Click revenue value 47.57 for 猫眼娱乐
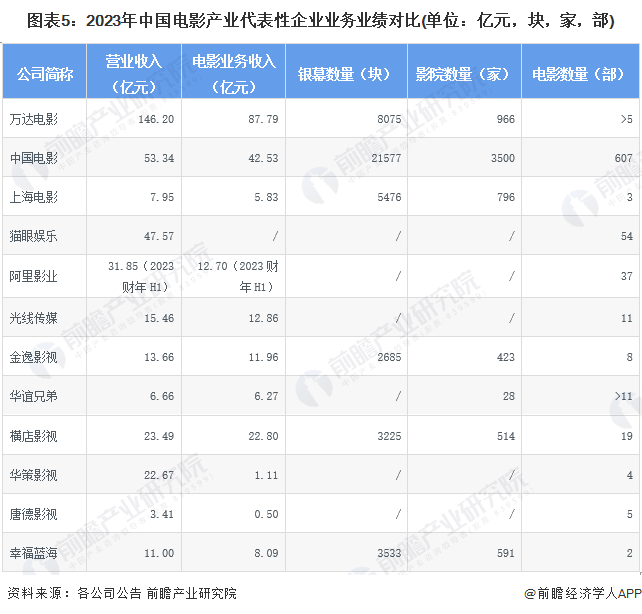The height and width of the screenshot is (614, 642). (159, 236)
